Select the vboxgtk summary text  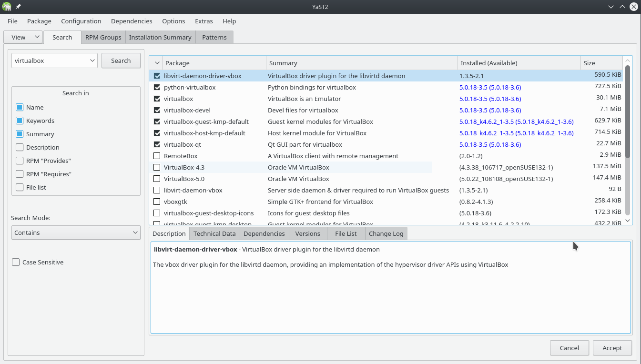(320, 202)
